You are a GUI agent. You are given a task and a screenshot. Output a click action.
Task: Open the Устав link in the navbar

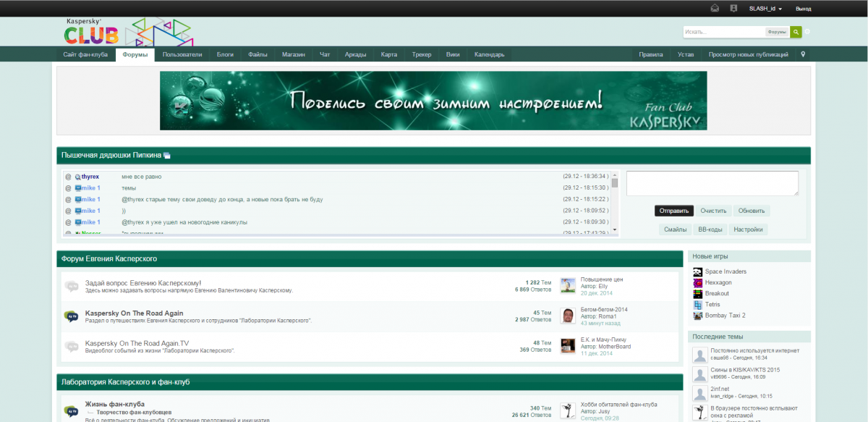coord(686,54)
